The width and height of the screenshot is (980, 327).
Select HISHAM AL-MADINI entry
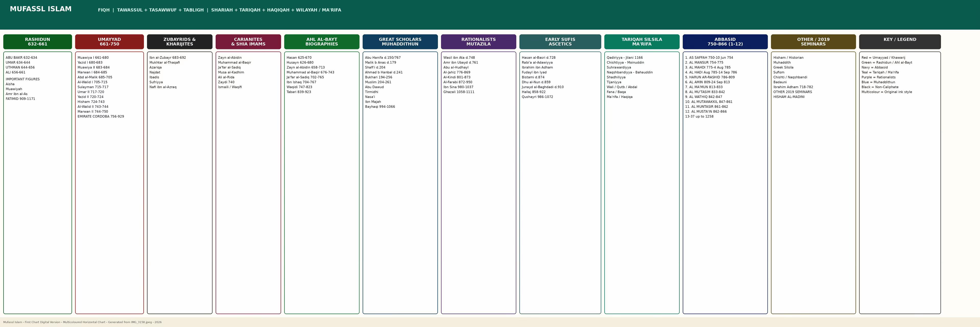789,97
